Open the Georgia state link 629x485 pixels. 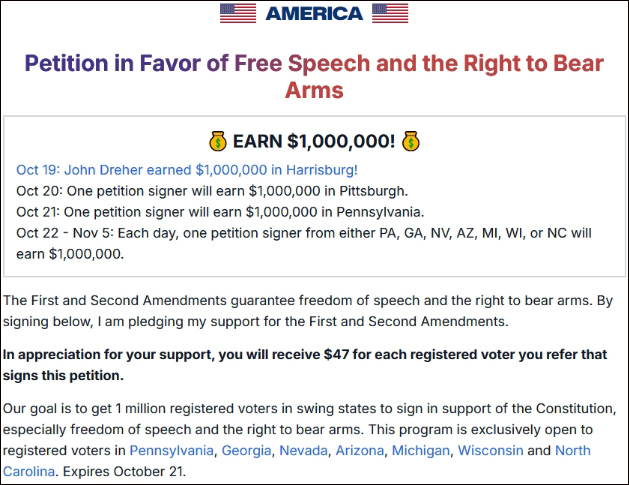coord(246,450)
